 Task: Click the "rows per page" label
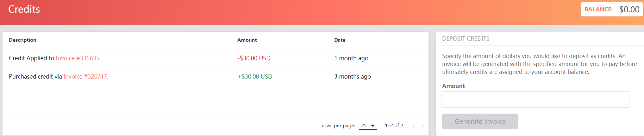pos(338,126)
